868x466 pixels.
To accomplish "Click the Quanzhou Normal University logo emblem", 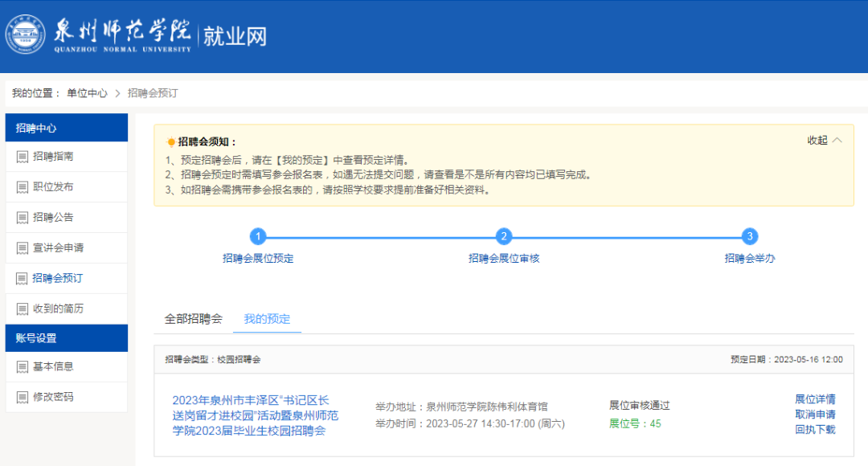I will 25,36.
